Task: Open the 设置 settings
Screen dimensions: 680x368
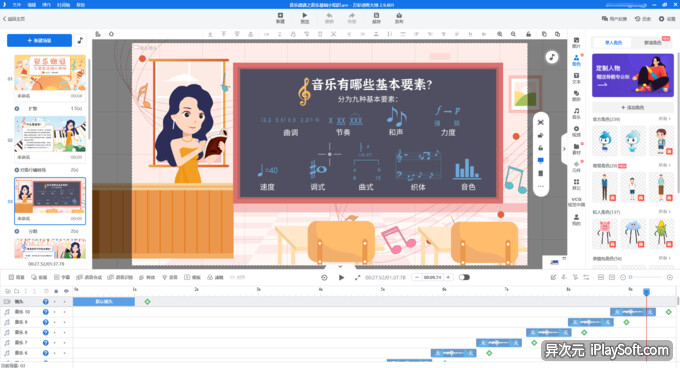Action: click(x=667, y=19)
